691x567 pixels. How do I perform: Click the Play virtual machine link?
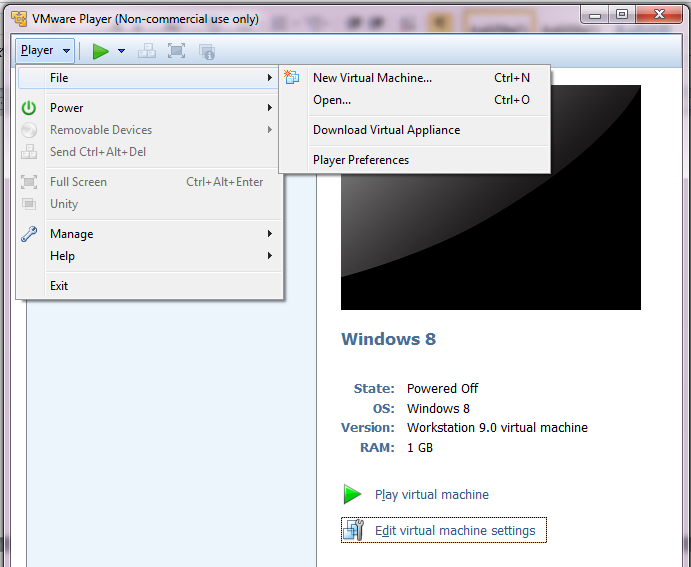tap(432, 495)
